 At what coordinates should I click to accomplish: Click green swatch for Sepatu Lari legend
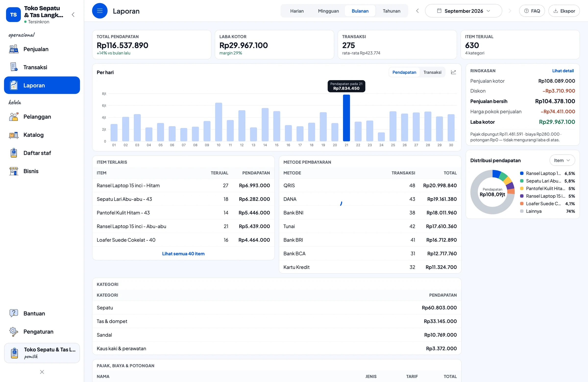click(x=522, y=181)
